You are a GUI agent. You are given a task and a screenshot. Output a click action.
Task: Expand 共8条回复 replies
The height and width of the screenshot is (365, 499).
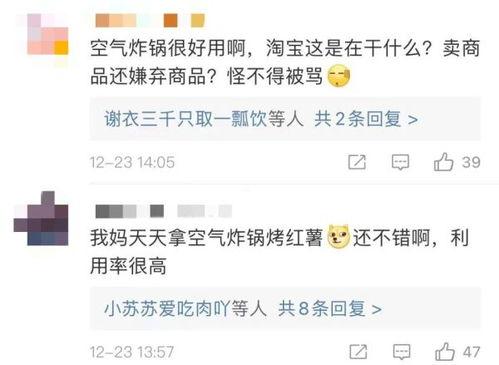coord(330,308)
